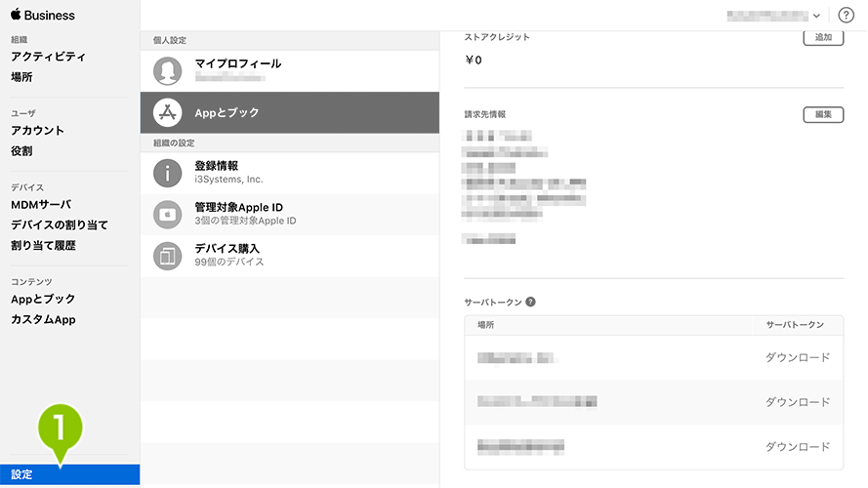Click the 請求先情報 heading

tap(485, 114)
